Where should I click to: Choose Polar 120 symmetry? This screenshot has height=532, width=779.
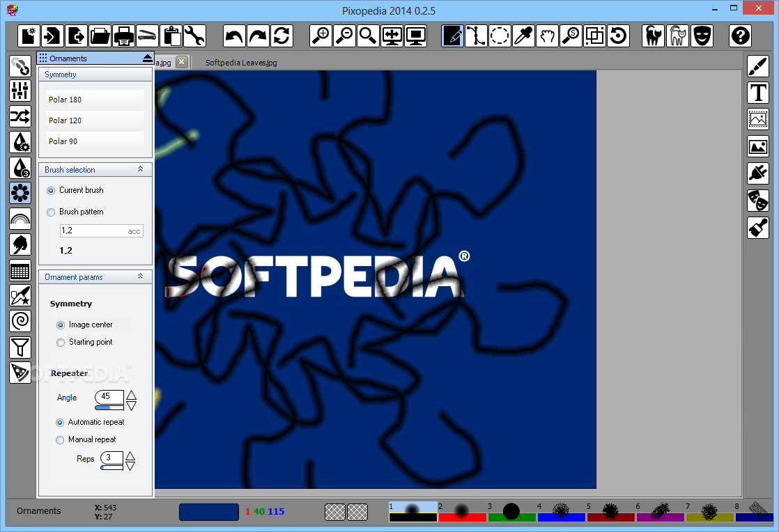tap(95, 120)
